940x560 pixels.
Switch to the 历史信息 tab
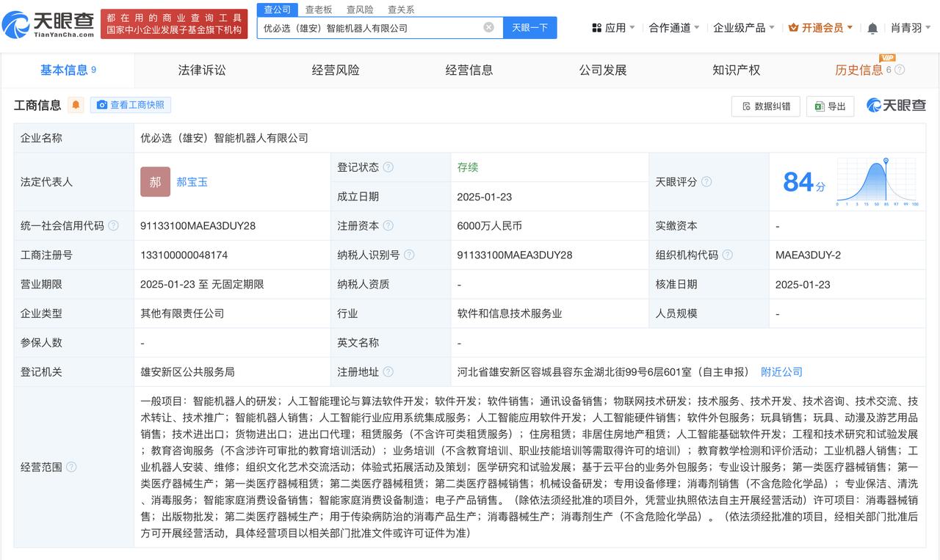[859, 70]
